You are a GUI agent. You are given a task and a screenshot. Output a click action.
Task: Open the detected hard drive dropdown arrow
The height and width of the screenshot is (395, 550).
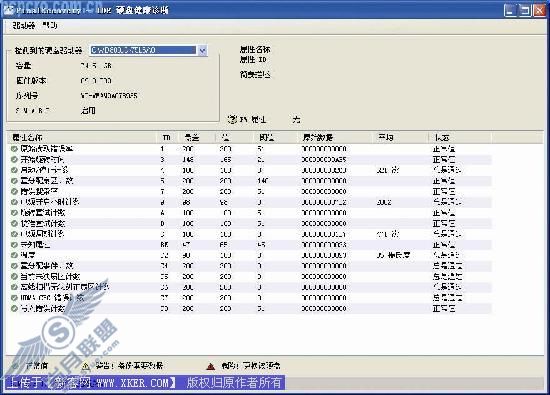pyautogui.click(x=202, y=51)
